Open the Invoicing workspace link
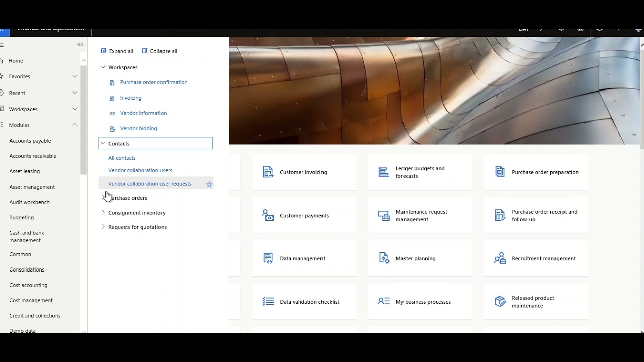 coord(131,98)
